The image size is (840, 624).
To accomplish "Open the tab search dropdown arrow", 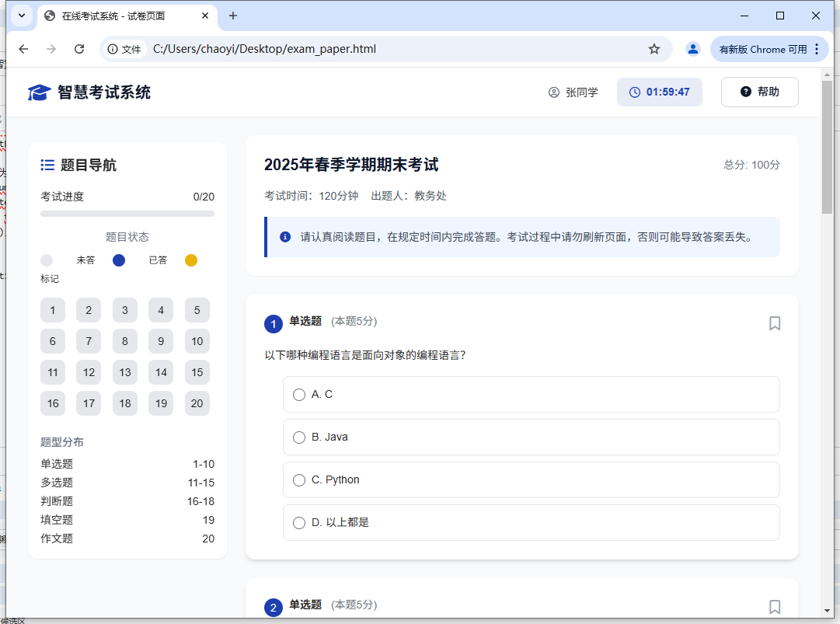I will click(22, 16).
